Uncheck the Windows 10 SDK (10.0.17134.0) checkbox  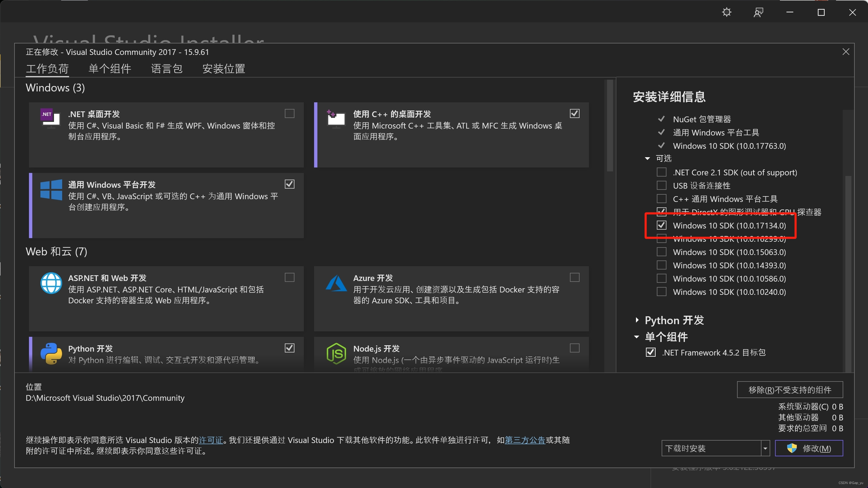tap(661, 225)
